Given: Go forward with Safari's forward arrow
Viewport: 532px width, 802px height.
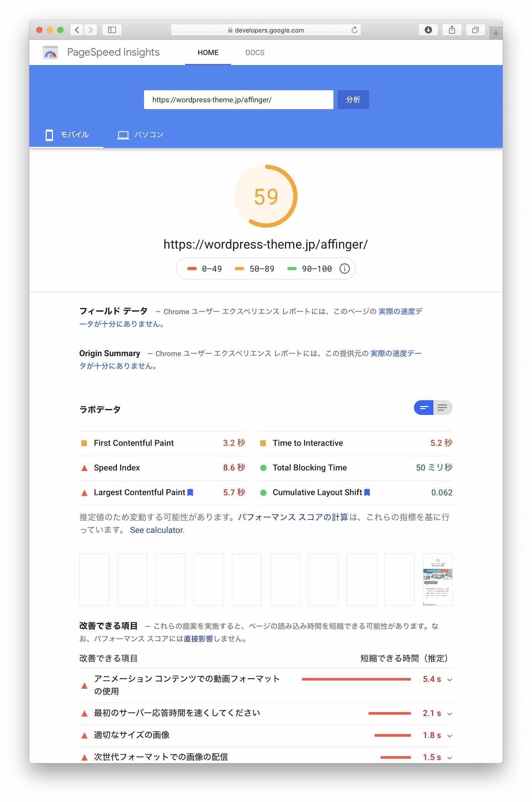Looking at the screenshot, I should coord(91,30).
